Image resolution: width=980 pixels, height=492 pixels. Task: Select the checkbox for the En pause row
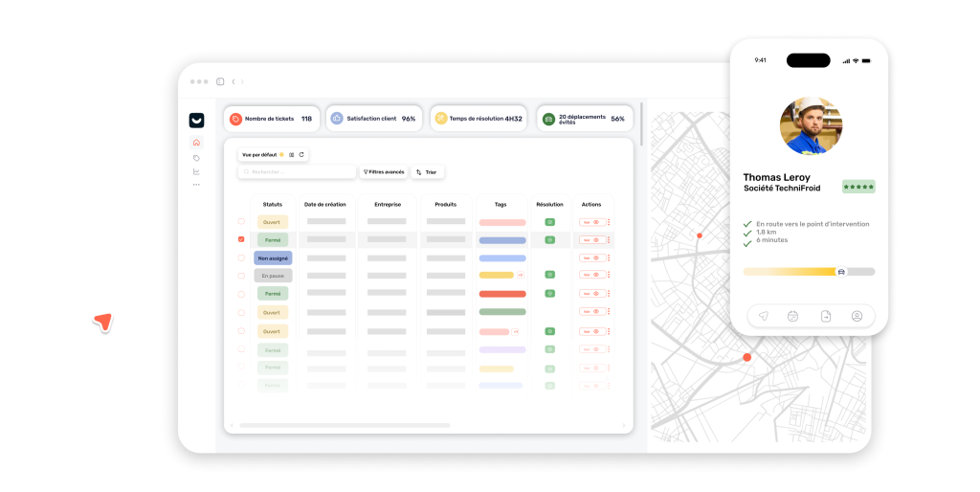pos(241,276)
